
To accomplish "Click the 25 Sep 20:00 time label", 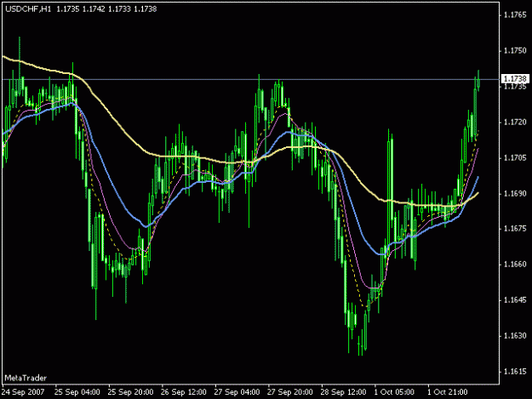I will [130, 392].
